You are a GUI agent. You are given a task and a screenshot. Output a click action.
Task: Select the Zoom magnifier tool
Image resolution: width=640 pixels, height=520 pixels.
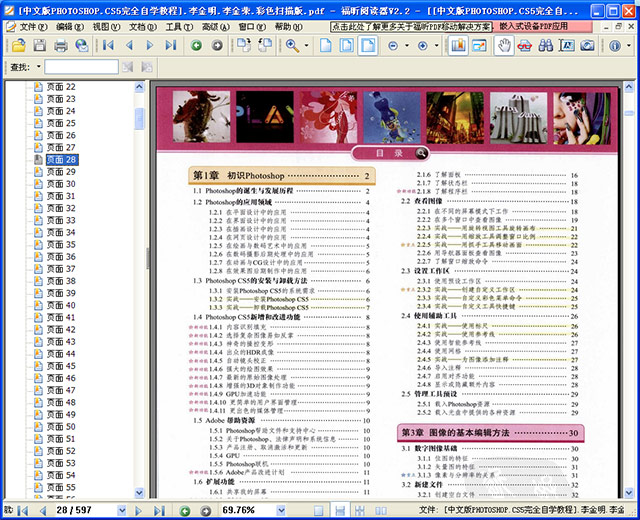click(x=292, y=45)
